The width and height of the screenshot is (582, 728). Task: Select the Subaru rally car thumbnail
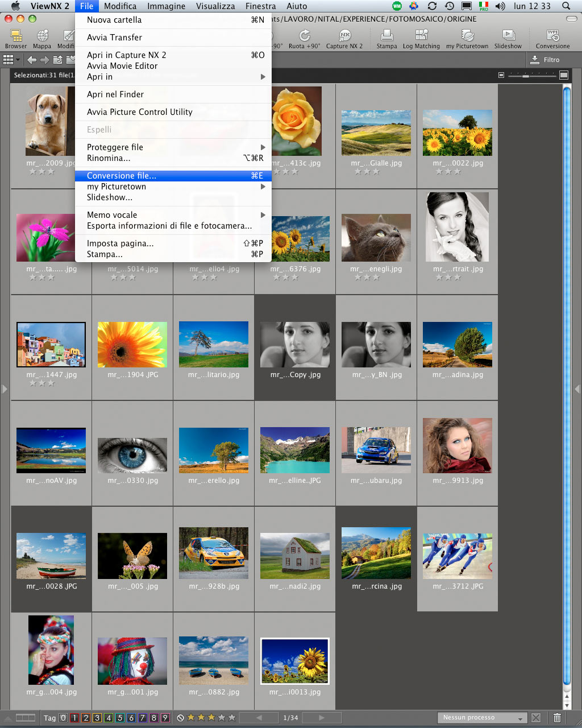376,450
